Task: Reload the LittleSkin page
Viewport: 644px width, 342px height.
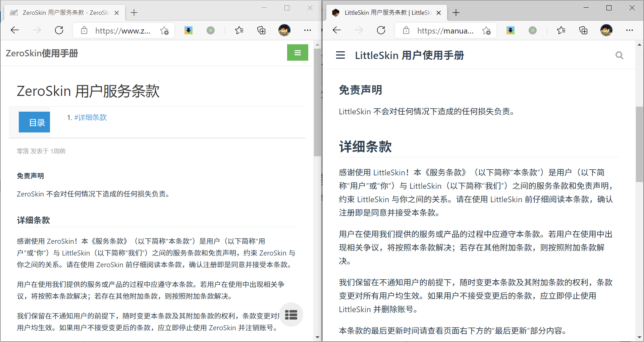Action: coord(381,31)
